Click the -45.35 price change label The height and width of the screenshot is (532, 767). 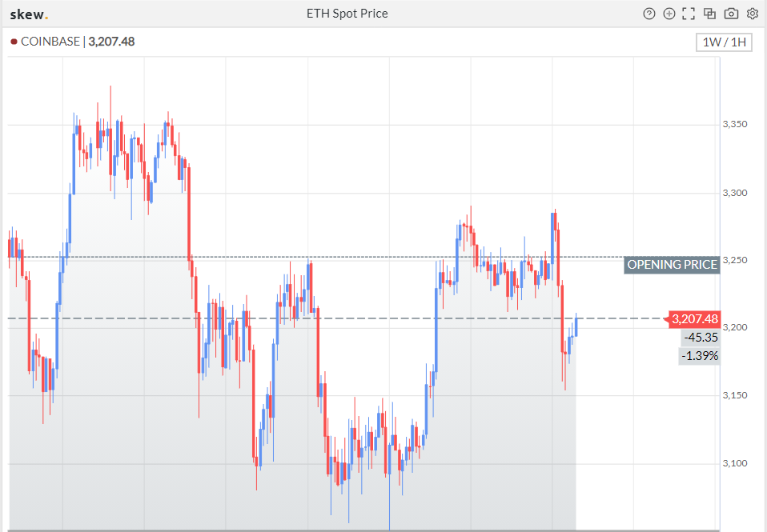click(x=701, y=338)
